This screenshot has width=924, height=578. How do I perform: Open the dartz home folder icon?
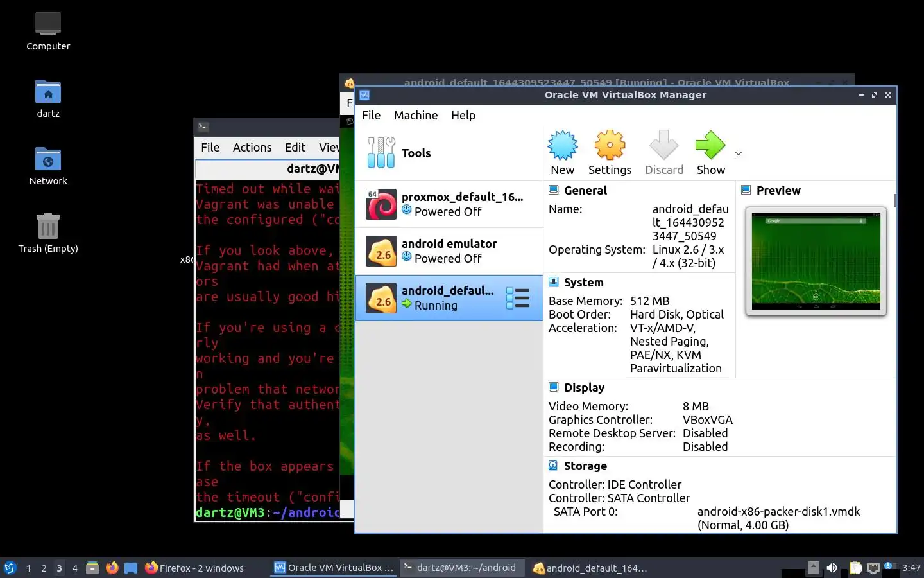click(x=48, y=98)
